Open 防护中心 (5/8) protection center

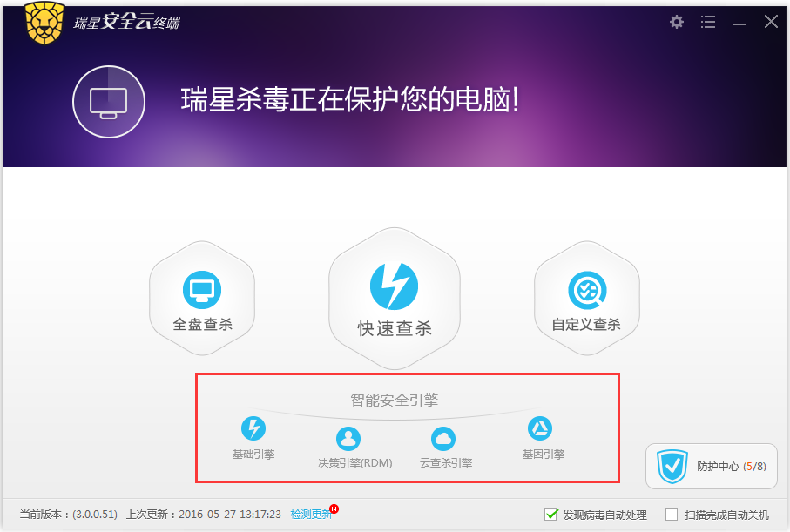tap(712, 466)
